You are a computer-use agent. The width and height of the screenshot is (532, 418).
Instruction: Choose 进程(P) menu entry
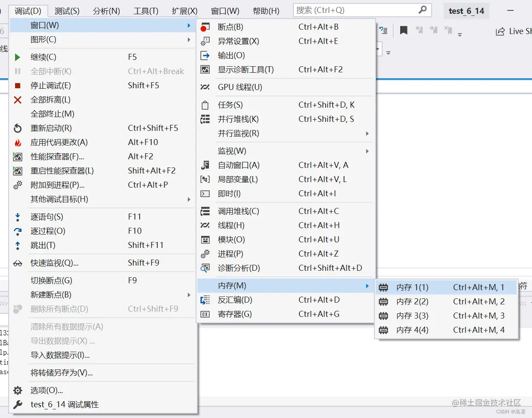[285, 254]
